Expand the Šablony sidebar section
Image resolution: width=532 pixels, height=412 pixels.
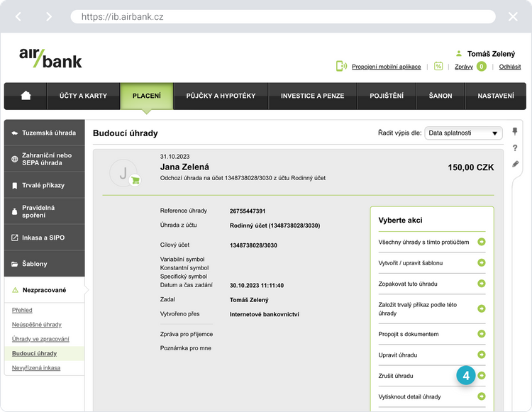click(44, 264)
